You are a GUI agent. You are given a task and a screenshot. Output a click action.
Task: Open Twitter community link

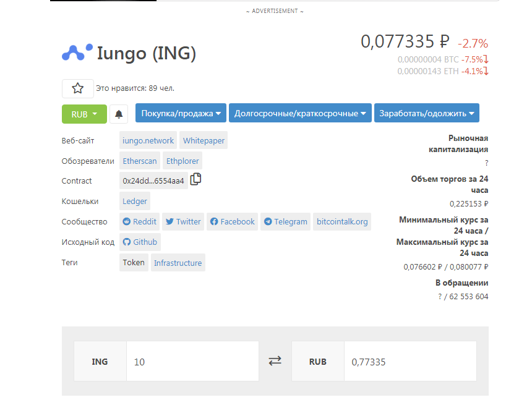click(x=183, y=221)
